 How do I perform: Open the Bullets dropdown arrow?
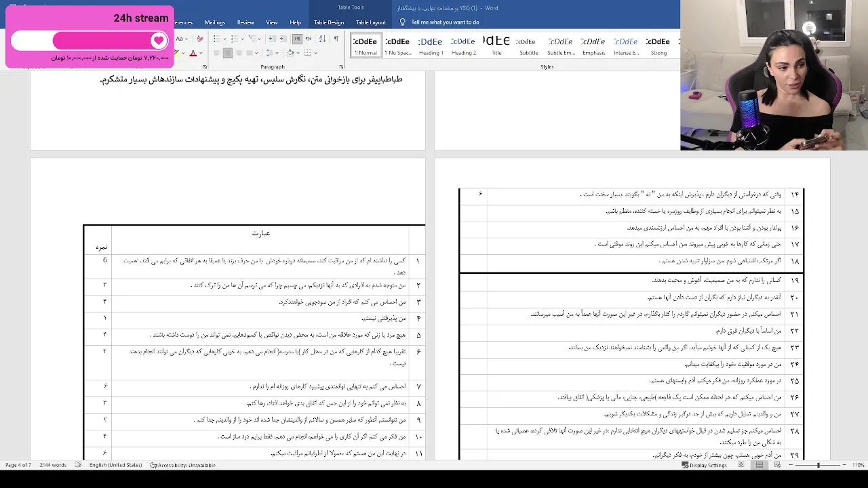(224, 39)
